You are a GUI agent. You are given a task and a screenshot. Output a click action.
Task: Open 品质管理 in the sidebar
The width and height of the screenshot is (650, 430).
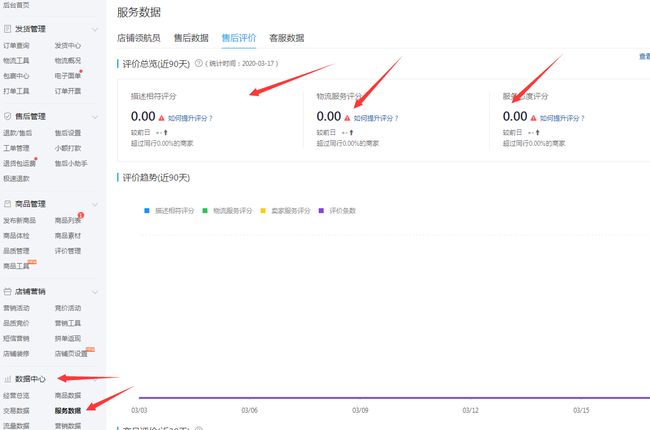[16, 251]
